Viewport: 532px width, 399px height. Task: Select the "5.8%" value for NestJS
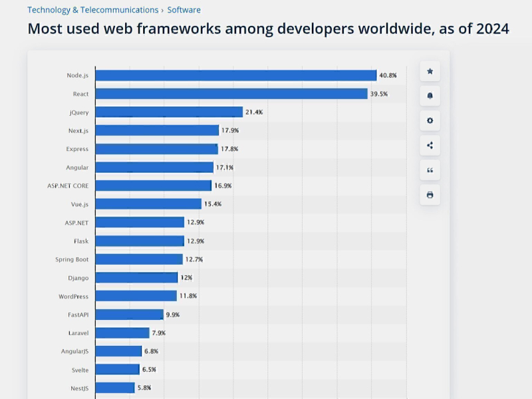[x=144, y=388]
